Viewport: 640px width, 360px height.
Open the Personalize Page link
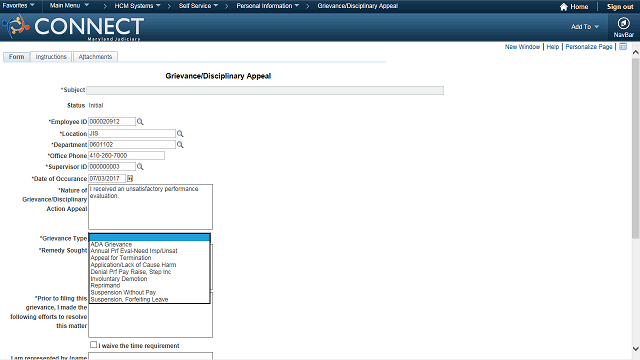[589, 47]
